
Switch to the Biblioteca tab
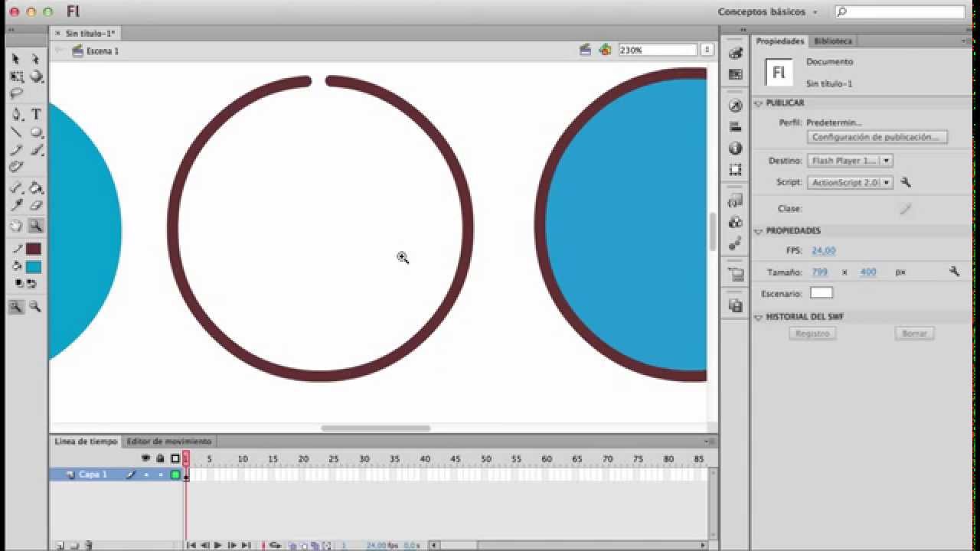[x=832, y=41]
